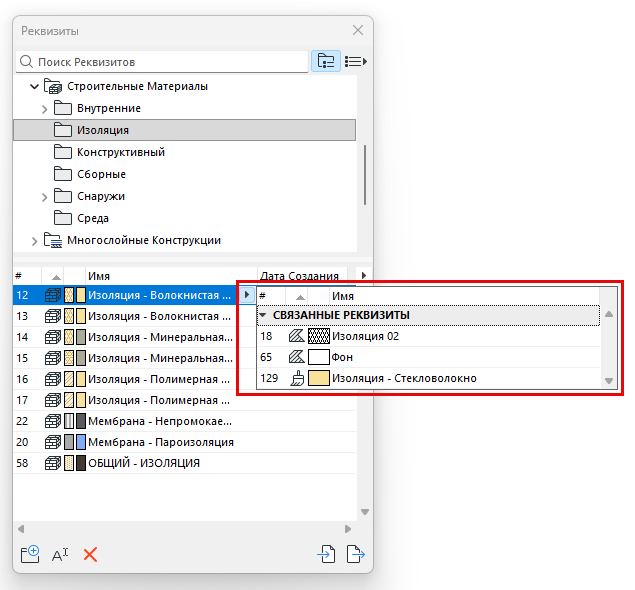Click the dark brown swatch on row 58
Image resolution: width=635 pixels, height=590 pixels.
pos(81,463)
